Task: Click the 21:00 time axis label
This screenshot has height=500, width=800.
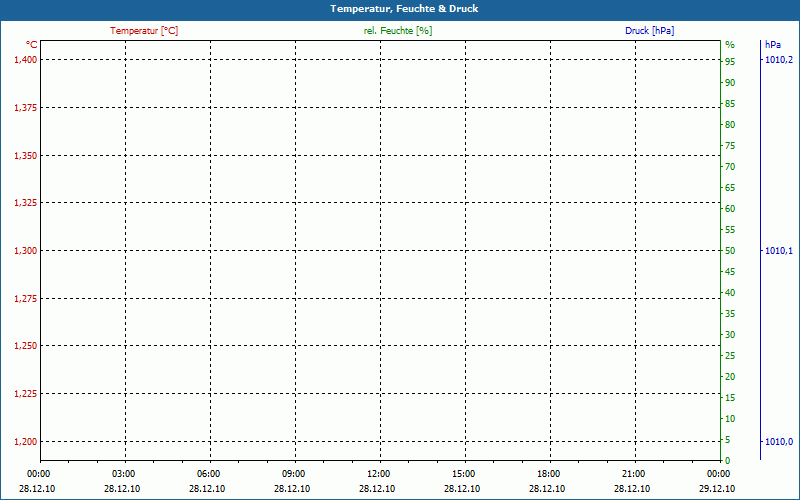Action: tap(633, 474)
